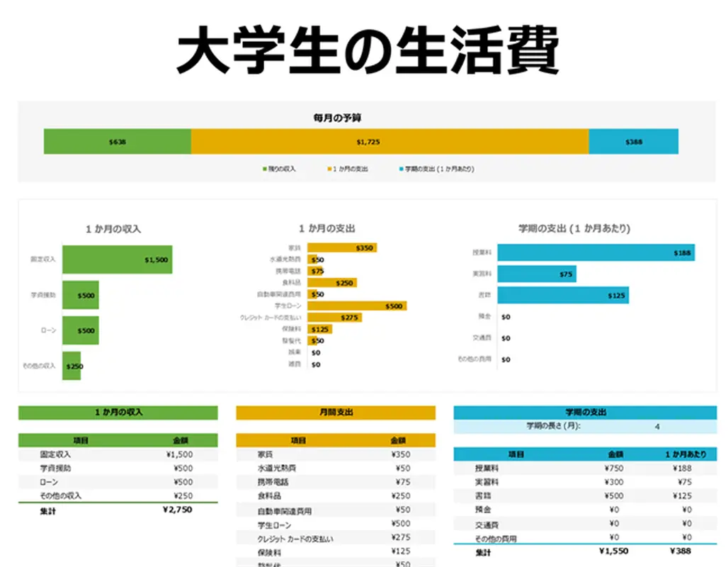Select the 学期の長さ value cell showing 4
This screenshot has height=567, width=728.
click(x=655, y=425)
